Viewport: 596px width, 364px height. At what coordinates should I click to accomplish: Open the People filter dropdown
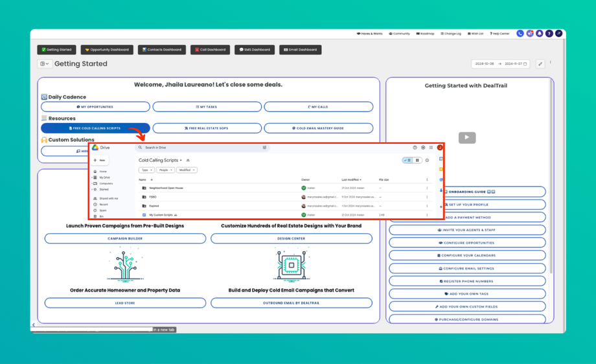pos(165,170)
